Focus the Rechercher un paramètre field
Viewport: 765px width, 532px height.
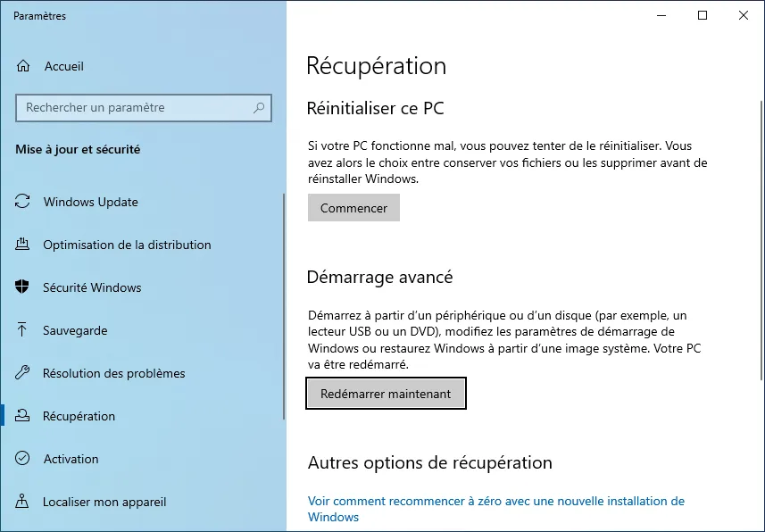click(x=134, y=108)
